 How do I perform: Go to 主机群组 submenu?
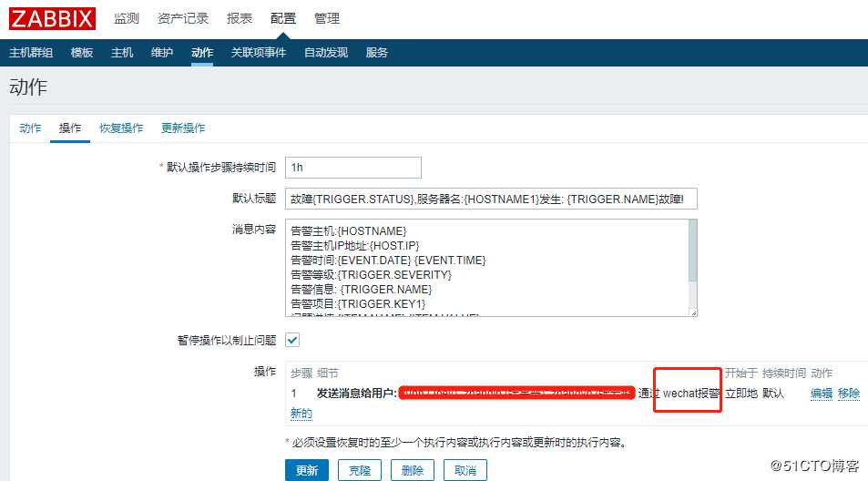(31, 53)
